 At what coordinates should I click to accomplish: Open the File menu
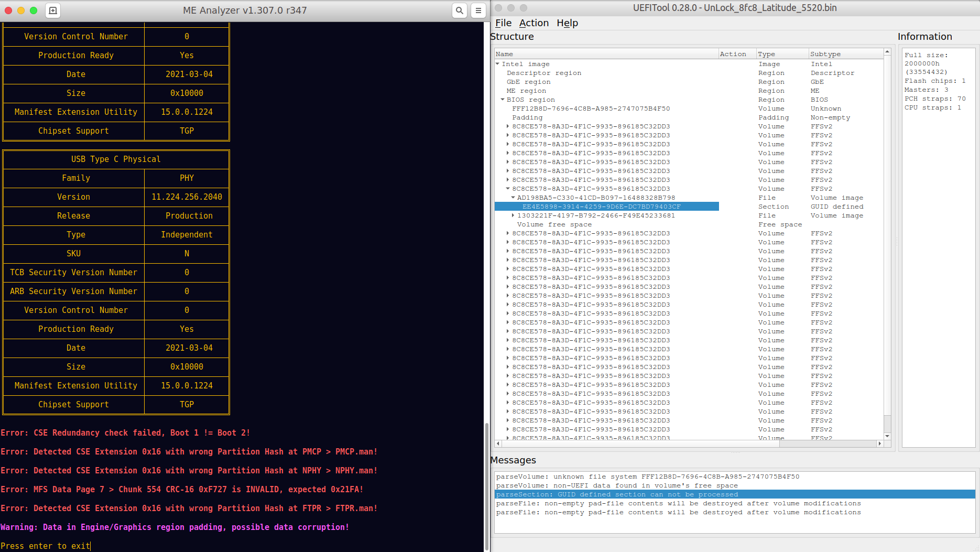pyautogui.click(x=503, y=23)
